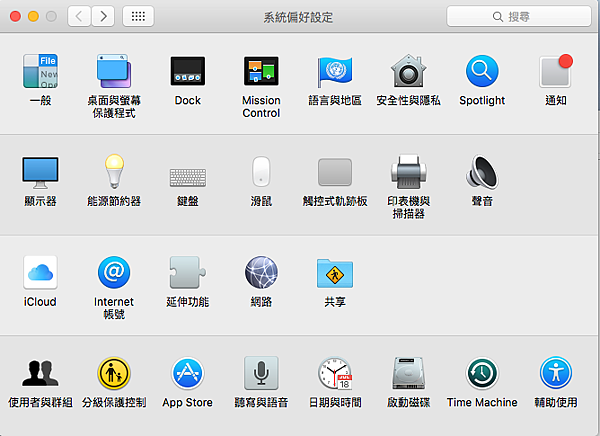The height and width of the screenshot is (436, 600).
Task: Open 語言與地區 flag icon
Action: click(x=335, y=71)
